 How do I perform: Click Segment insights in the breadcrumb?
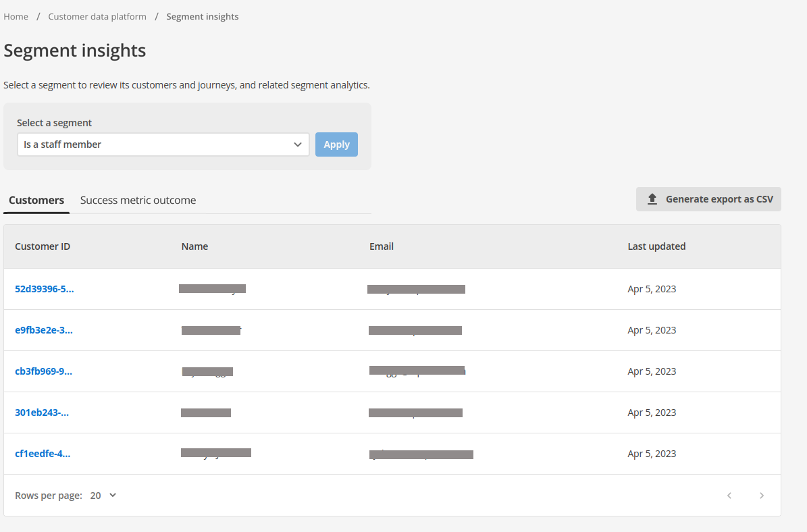point(203,16)
